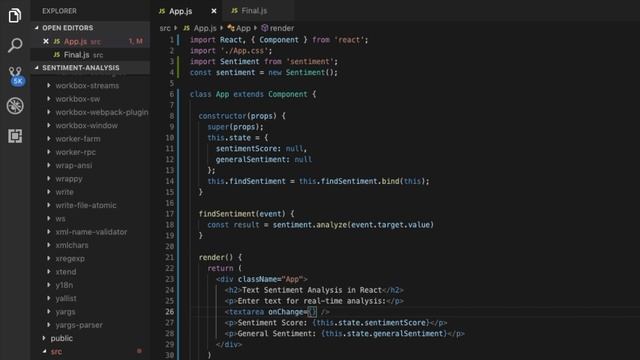Expand the wrap-ansi folder
The height and width of the screenshot is (360, 640).
coord(73,165)
